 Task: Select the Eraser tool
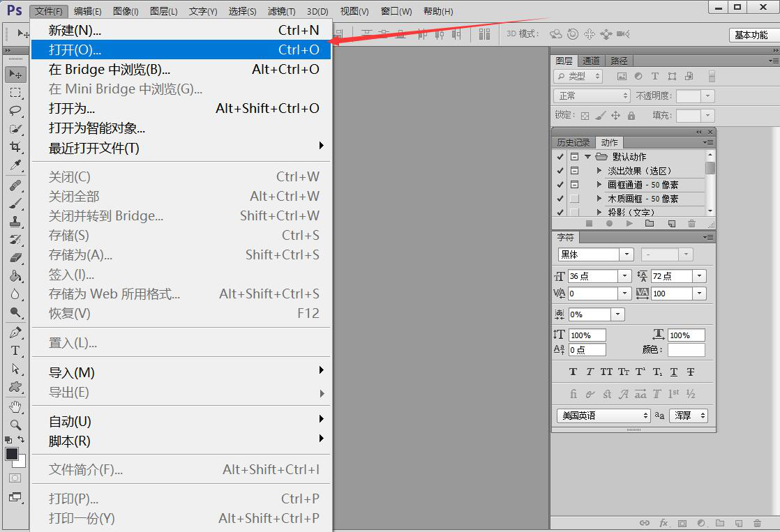pyautogui.click(x=15, y=257)
